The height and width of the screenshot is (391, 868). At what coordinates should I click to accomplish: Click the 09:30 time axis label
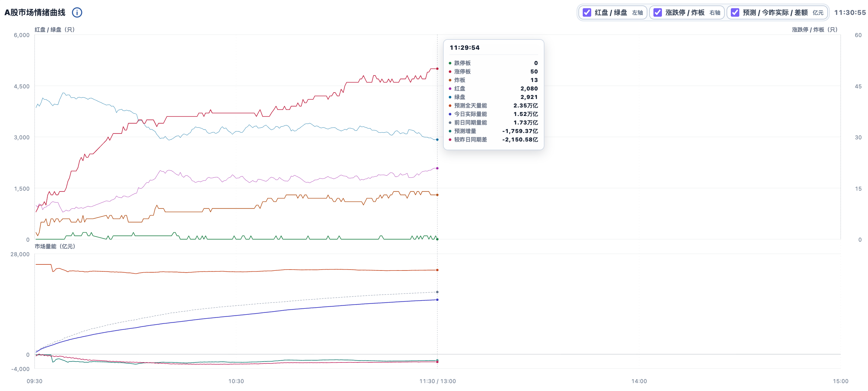pyautogui.click(x=34, y=381)
